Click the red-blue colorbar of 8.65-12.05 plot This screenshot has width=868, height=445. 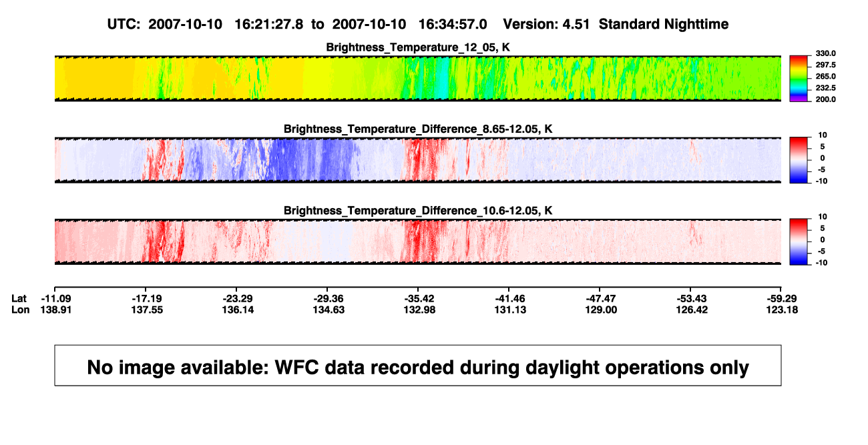798,160
